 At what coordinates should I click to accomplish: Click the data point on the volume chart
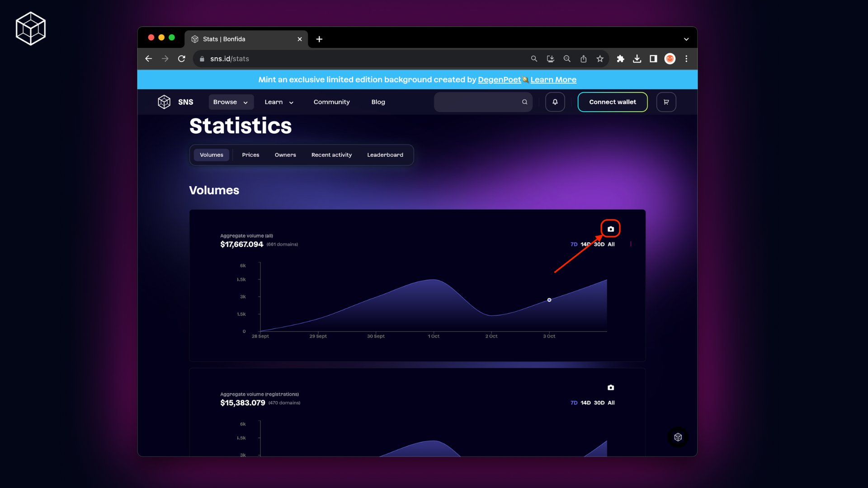tap(549, 300)
